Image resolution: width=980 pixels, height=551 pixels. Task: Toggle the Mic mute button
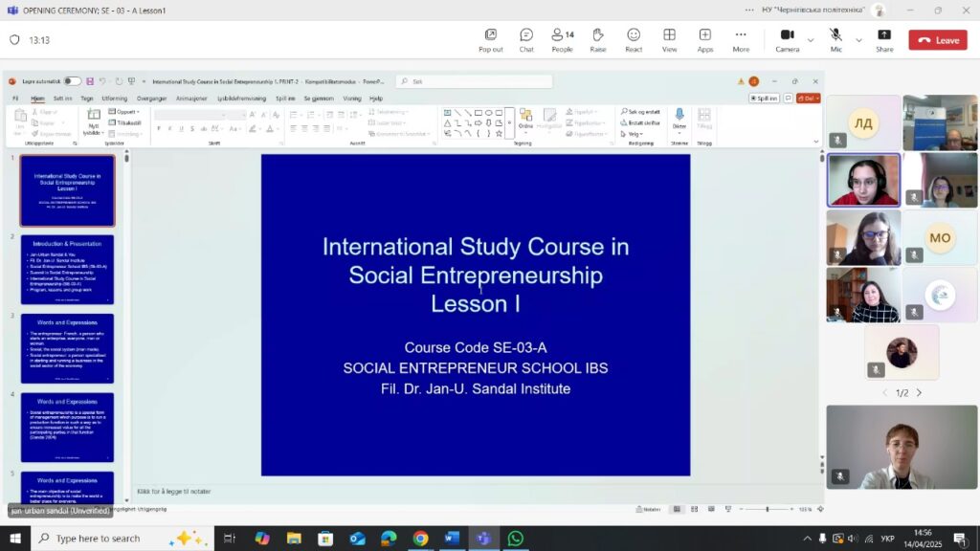836,40
